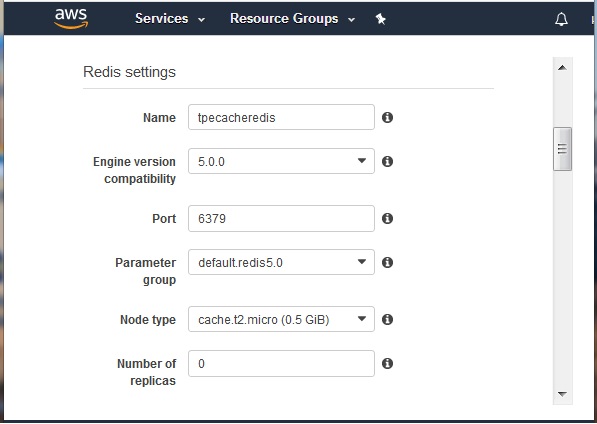Show info for Number of replicas

387,363
